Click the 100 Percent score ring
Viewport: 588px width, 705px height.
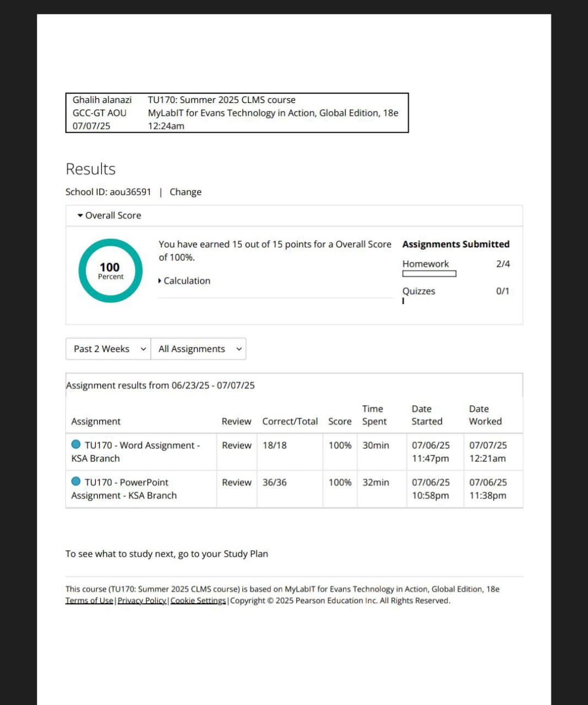click(111, 270)
